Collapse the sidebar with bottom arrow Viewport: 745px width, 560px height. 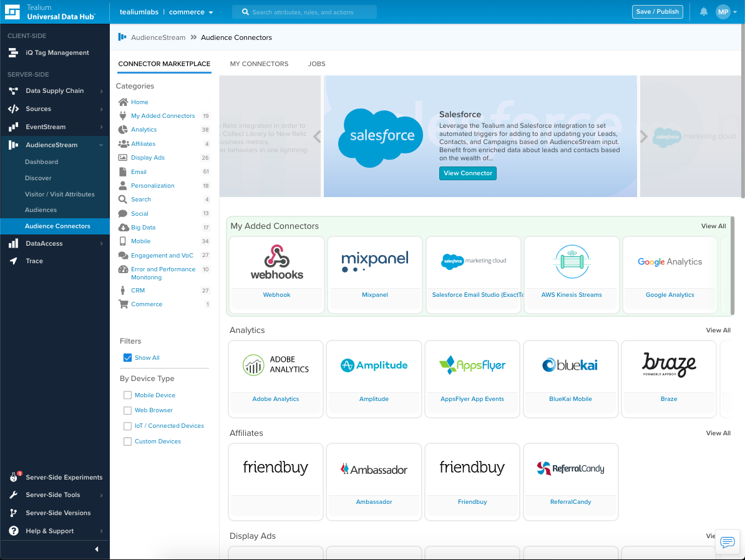(x=96, y=549)
